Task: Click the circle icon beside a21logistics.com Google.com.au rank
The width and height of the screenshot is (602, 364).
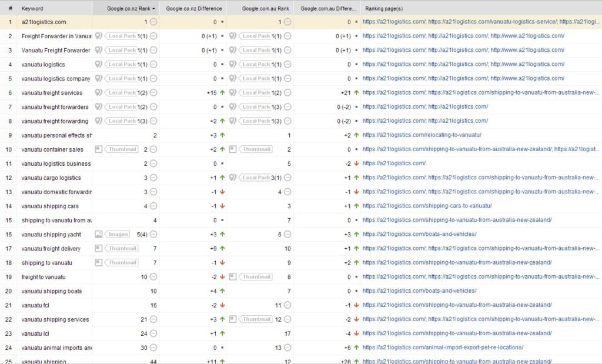Action: pos(287,22)
